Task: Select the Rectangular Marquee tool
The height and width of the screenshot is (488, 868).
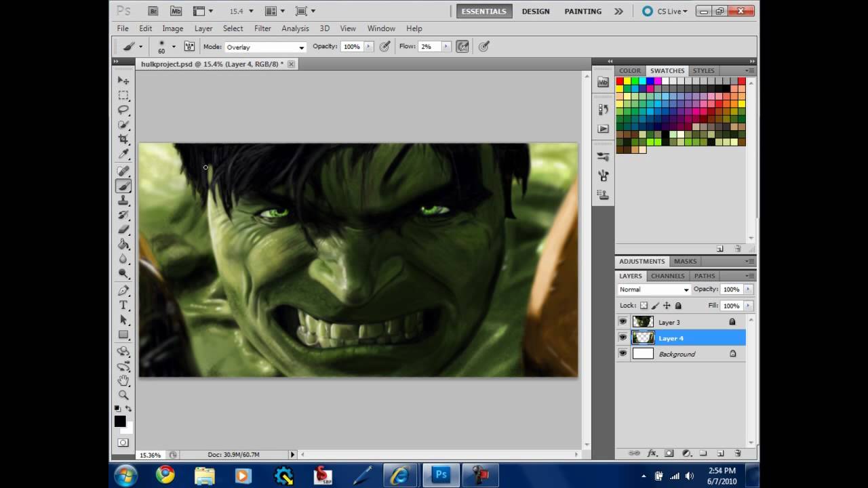Action: 123,96
